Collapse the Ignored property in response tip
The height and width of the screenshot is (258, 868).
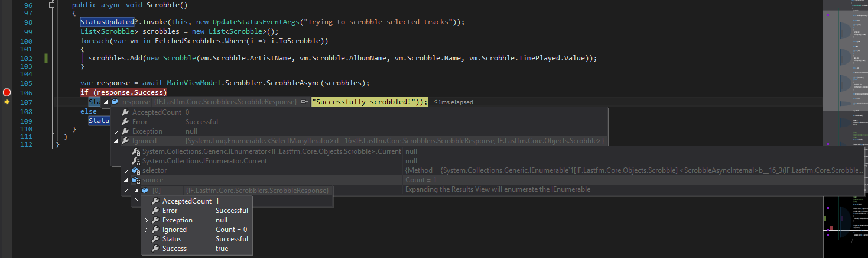pyautogui.click(x=116, y=141)
